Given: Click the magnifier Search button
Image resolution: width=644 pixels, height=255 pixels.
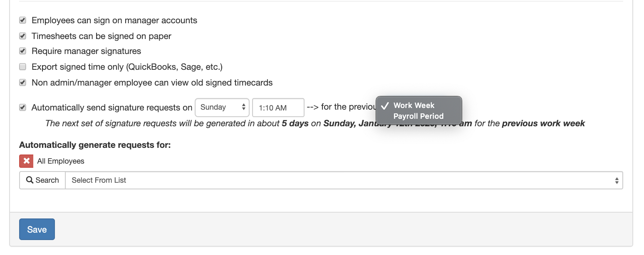Looking at the screenshot, I should pyautogui.click(x=42, y=180).
